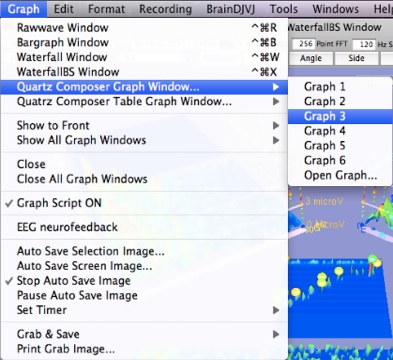
Task: Select Graph 3 in submenu
Action: 340,116
